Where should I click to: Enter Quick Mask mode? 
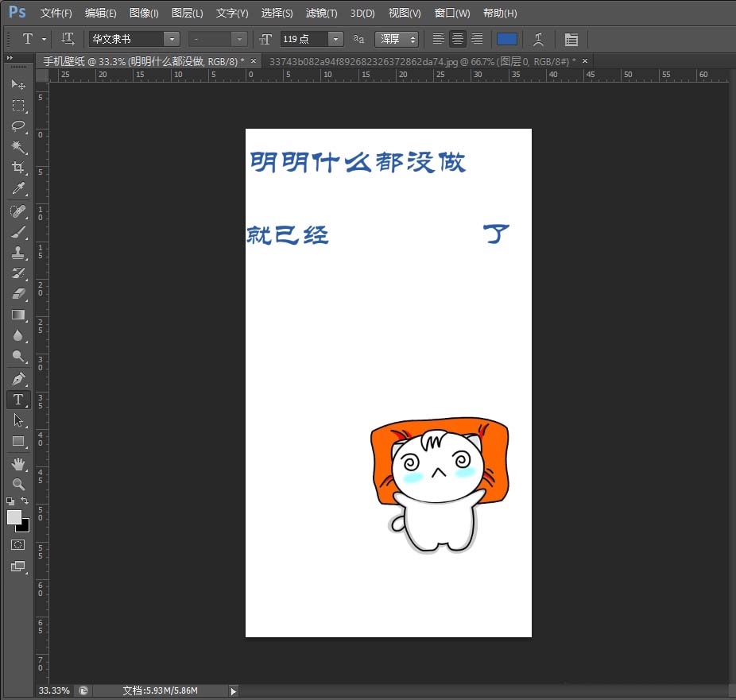18,545
